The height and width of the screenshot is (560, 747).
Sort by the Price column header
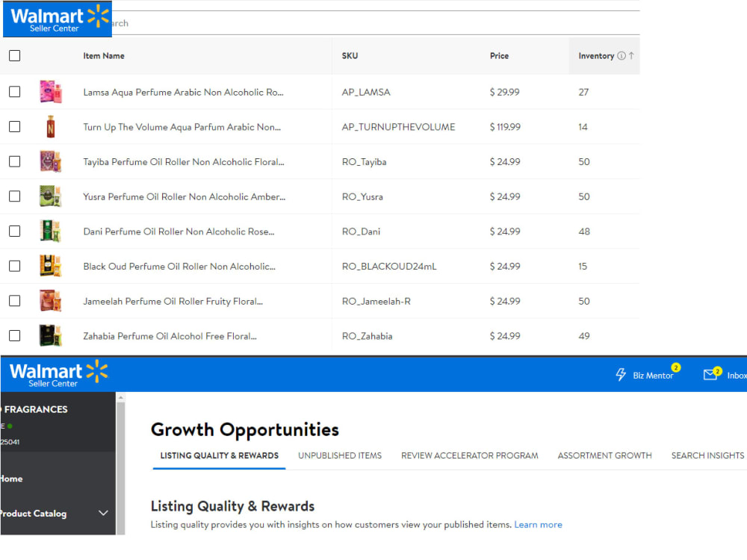[499, 56]
